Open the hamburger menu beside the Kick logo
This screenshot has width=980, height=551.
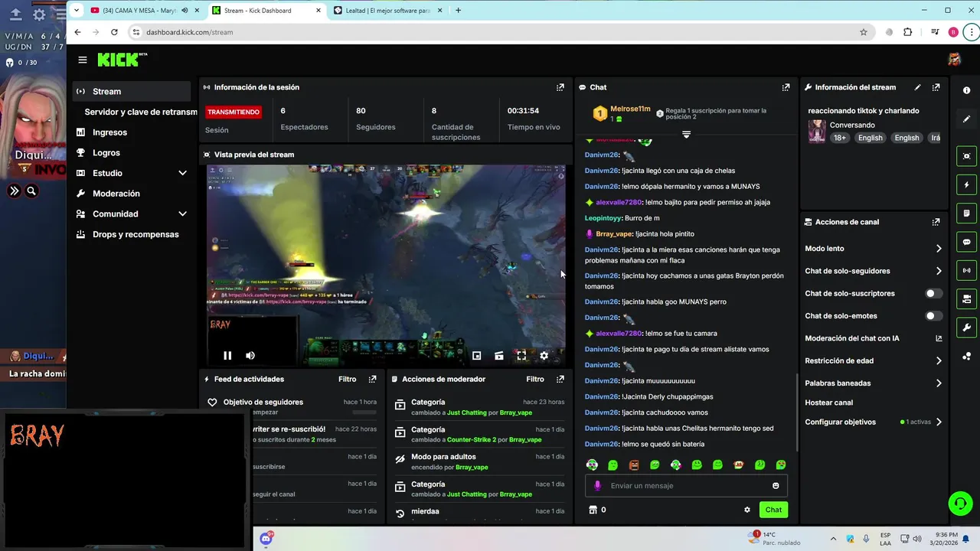pyautogui.click(x=83, y=60)
